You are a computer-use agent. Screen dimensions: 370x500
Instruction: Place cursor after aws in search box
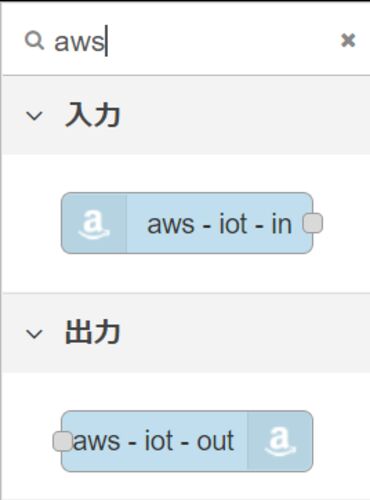(106, 41)
